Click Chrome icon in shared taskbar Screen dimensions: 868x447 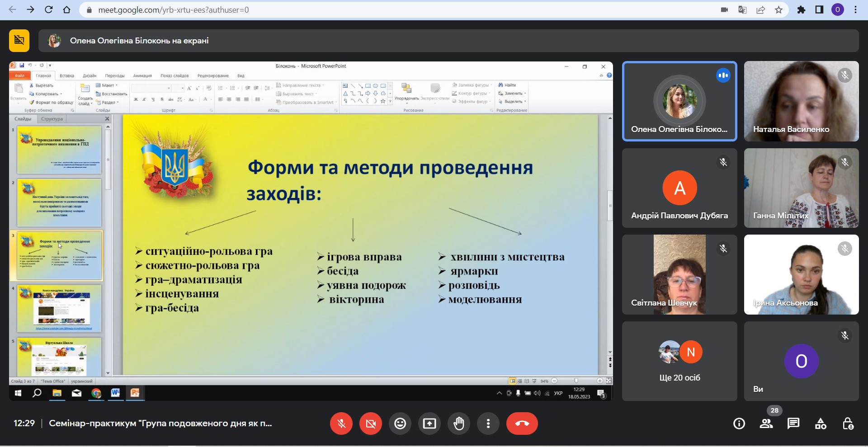[x=96, y=393]
